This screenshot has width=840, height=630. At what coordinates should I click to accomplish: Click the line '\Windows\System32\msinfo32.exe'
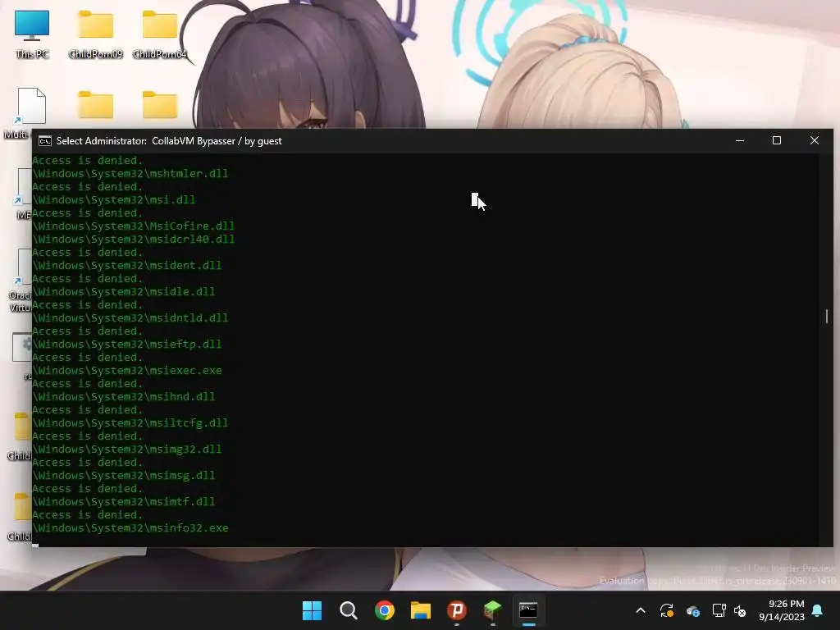click(130, 527)
